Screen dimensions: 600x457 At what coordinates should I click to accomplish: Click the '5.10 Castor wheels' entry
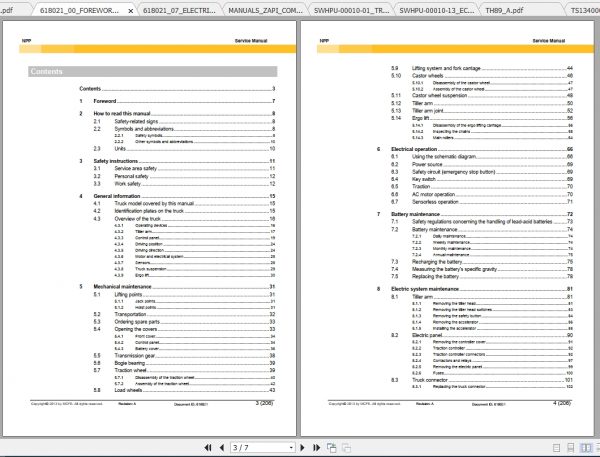point(482,76)
